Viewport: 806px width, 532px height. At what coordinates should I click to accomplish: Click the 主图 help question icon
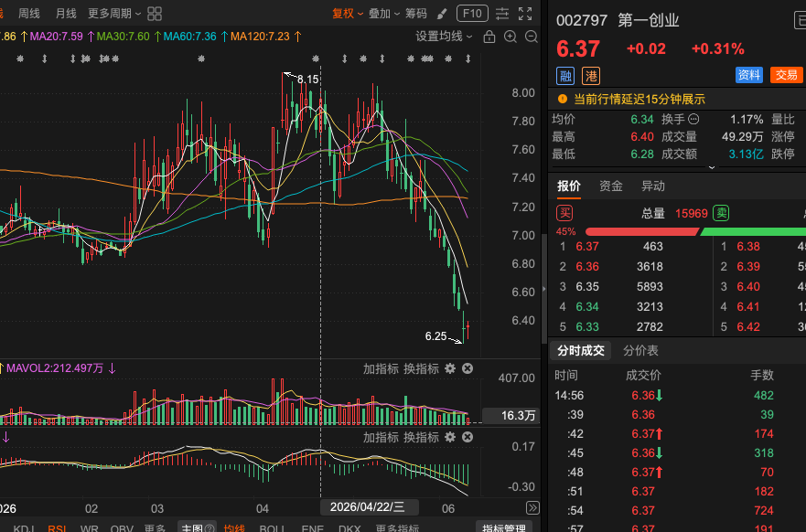(210, 528)
